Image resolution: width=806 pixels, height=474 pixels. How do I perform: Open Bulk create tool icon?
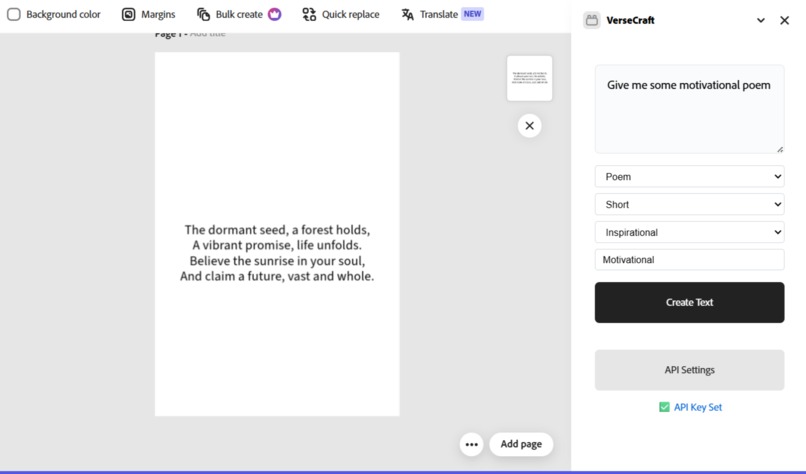point(204,14)
